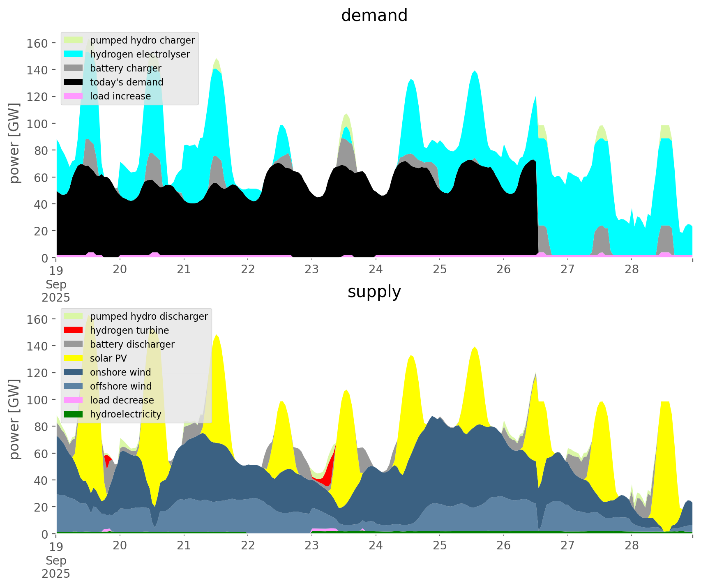The image size is (701, 588).
Task: Click the cyan hydrogen electrolyser legend swatch
Action: click(x=74, y=54)
